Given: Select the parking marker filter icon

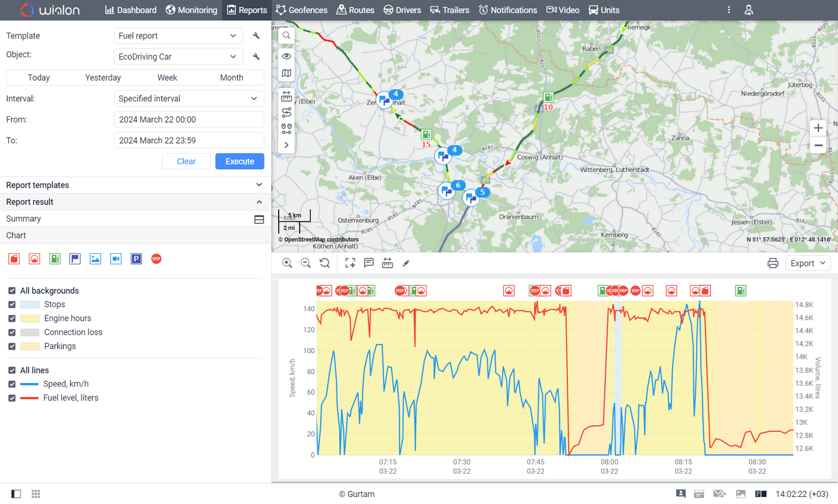Looking at the screenshot, I should (x=136, y=258).
